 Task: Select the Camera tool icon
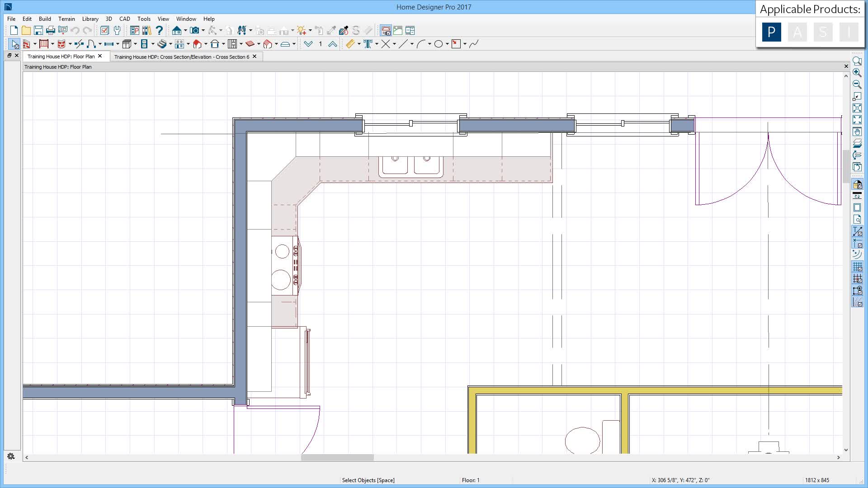pos(194,31)
